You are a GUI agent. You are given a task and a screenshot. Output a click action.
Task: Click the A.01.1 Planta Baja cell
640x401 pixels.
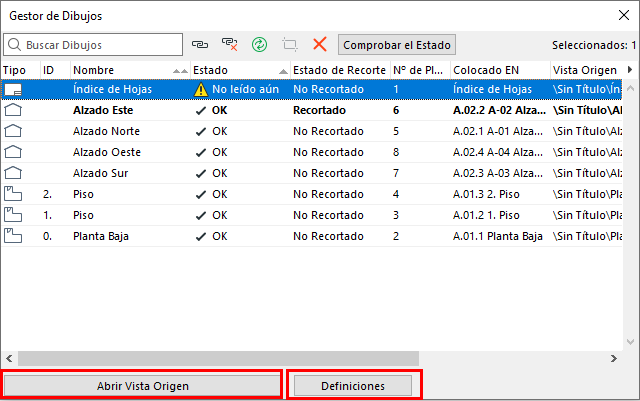(x=498, y=236)
